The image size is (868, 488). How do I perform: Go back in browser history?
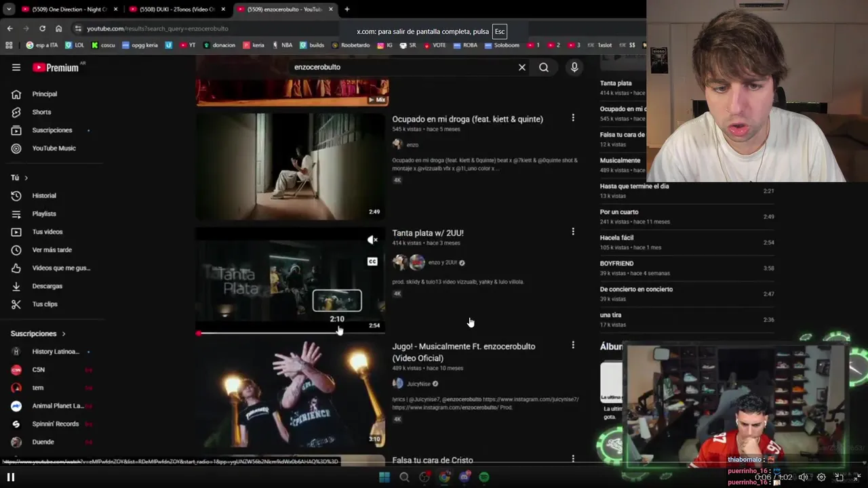9,28
